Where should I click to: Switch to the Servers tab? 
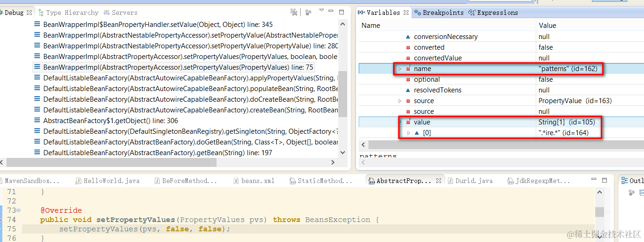point(121,13)
